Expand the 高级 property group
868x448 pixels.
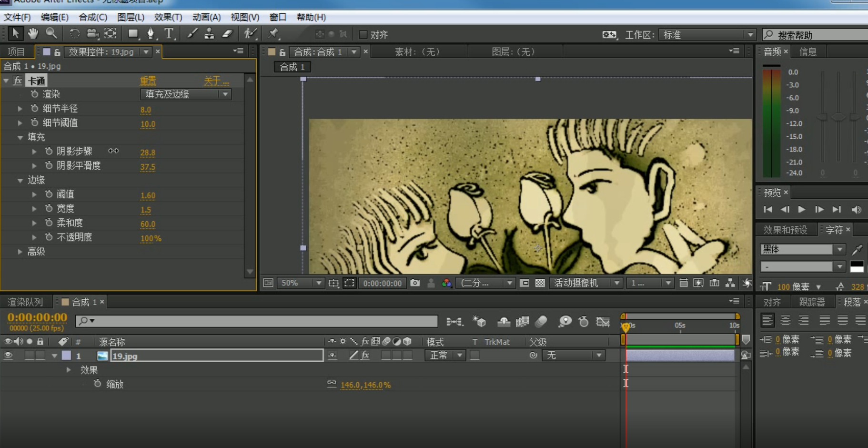coord(20,252)
